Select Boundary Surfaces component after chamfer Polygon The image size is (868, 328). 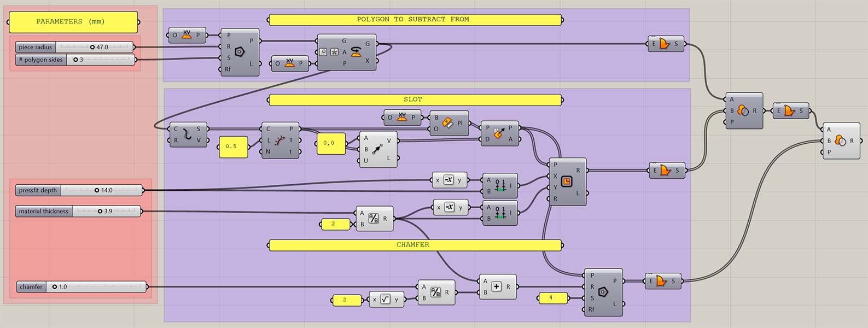pos(663,281)
